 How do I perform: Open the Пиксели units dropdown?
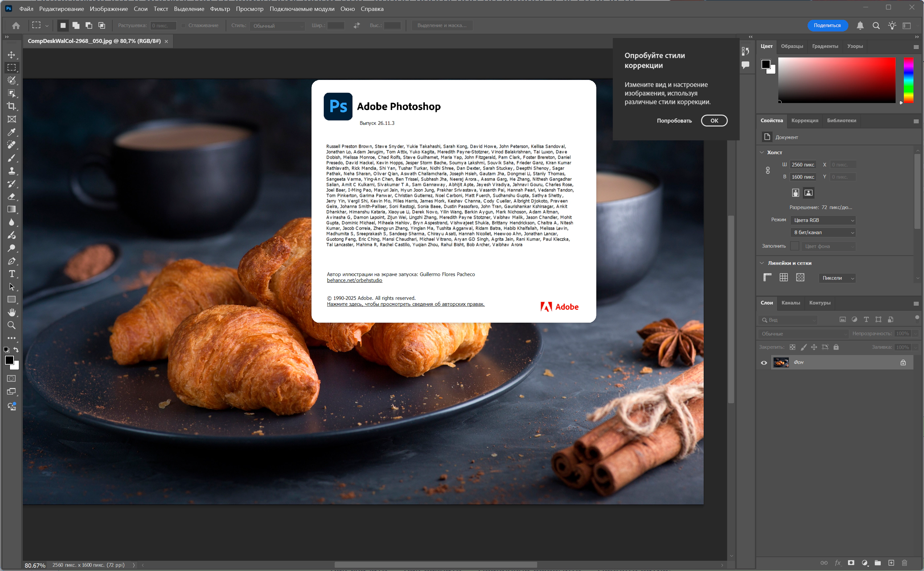[x=837, y=278]
